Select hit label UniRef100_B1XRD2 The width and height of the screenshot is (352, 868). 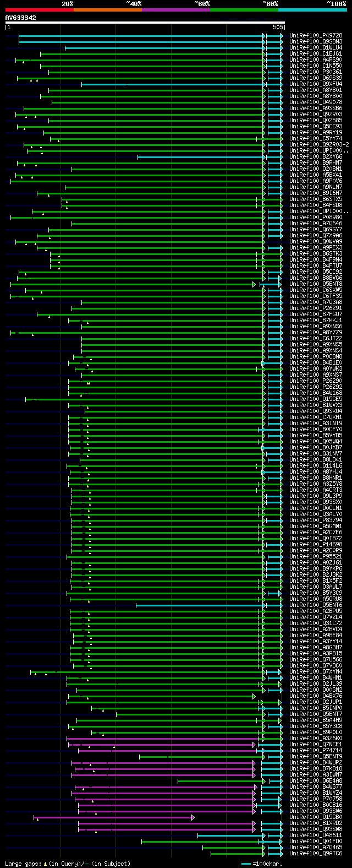click(x=316, y=823)
